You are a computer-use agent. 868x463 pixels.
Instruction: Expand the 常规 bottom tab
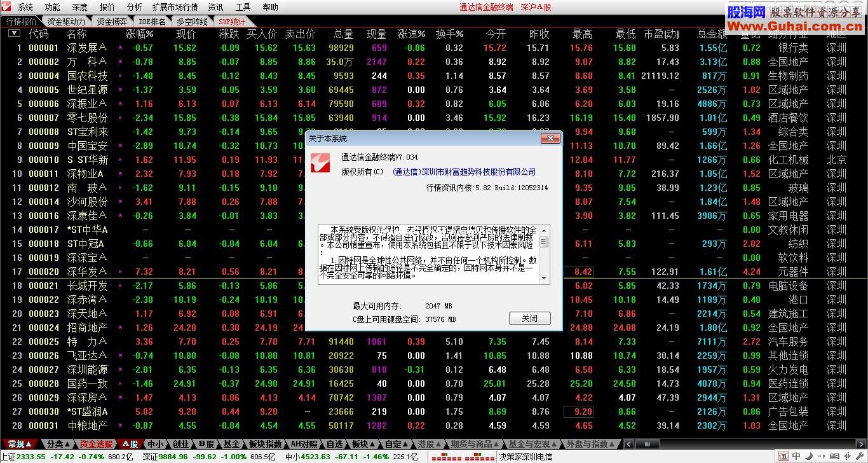20,444
